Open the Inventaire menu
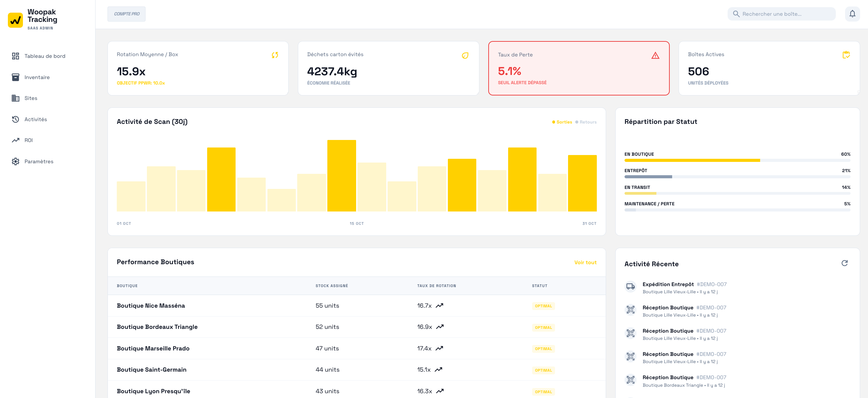868x398 pixels. pos(37,77)
